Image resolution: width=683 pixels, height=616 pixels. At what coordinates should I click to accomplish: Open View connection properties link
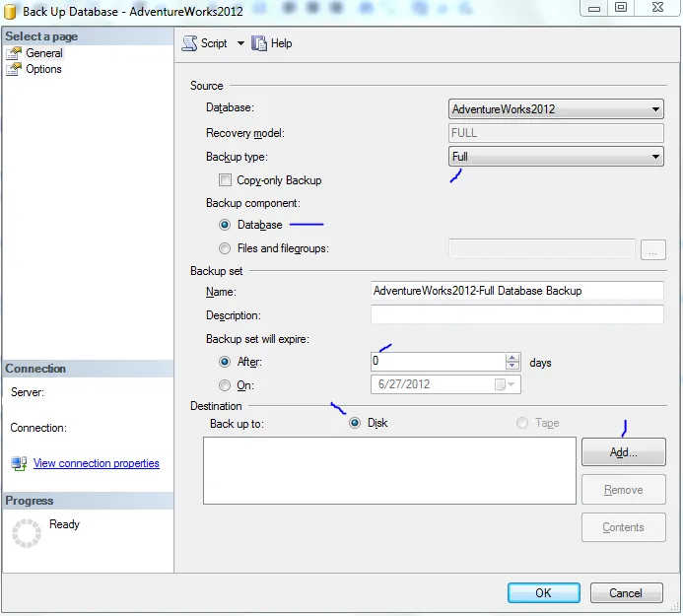[x=97, y=463]
